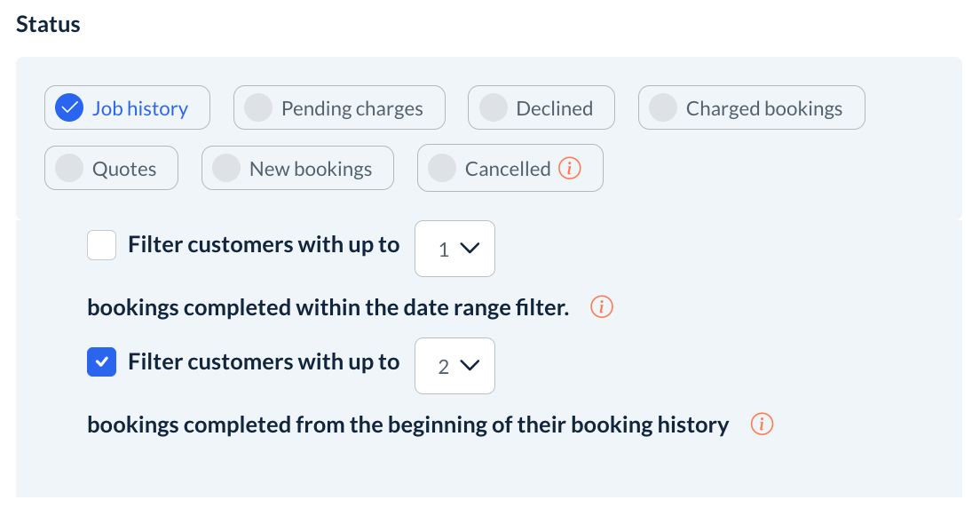The width and height of the screenshot is (980, 508).
Task: Click the grey circle in Quotes chip
Action: coord(69,169)
